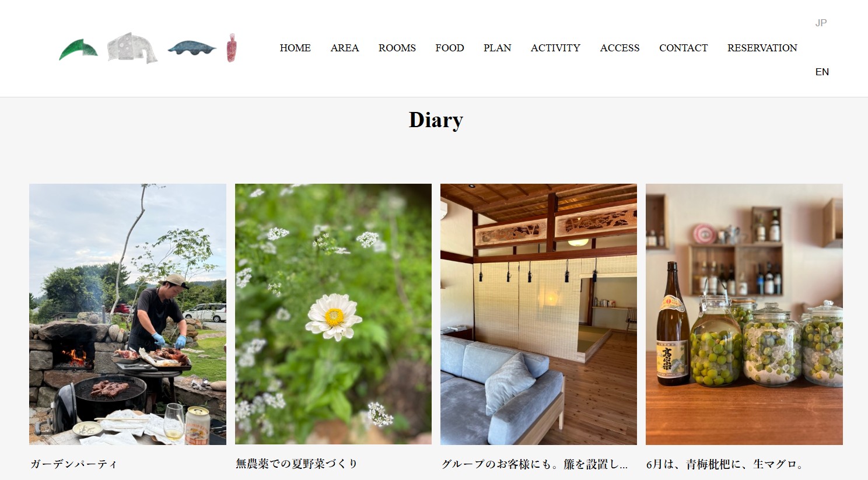Open the ROOMS menu item
Screen dimensions: 868x480
tap(397, 48)
